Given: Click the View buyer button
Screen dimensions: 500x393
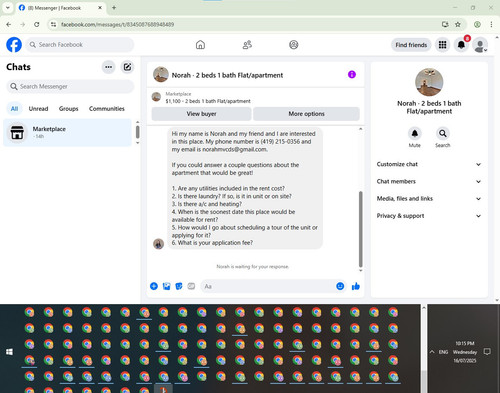Looking at the screenshot, I should coord(201,114).
